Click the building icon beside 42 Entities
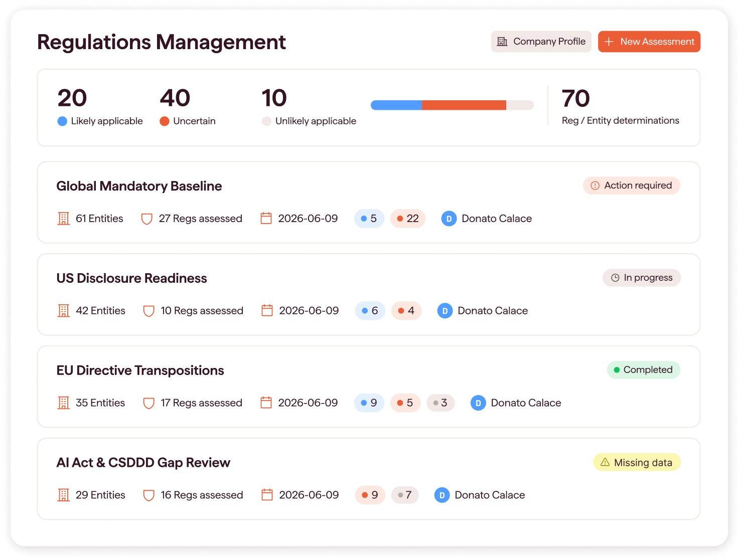This screenshot has height=560, width=741. (x=64, y=311)
